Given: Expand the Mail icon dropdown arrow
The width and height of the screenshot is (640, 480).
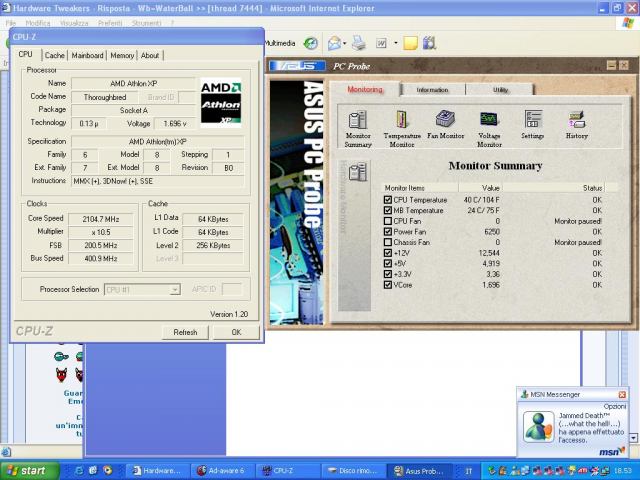Looking at the screenshot, I should pyautogui.click(x=345, y=43).
